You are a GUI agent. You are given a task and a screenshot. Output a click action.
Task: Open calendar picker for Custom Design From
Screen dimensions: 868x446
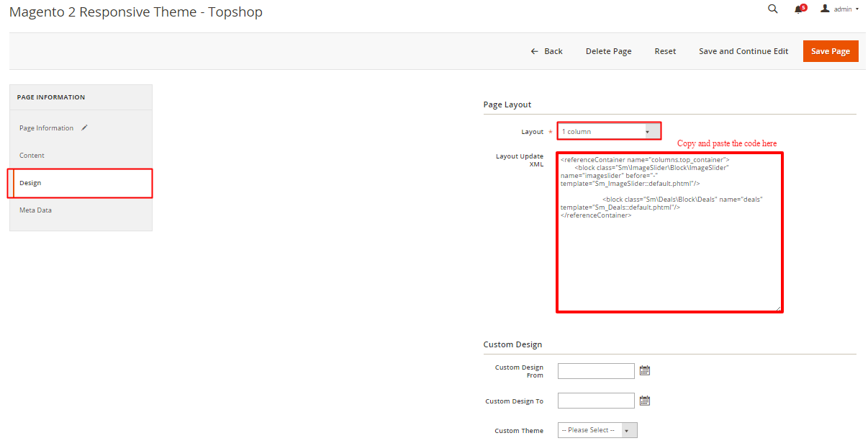645,371
